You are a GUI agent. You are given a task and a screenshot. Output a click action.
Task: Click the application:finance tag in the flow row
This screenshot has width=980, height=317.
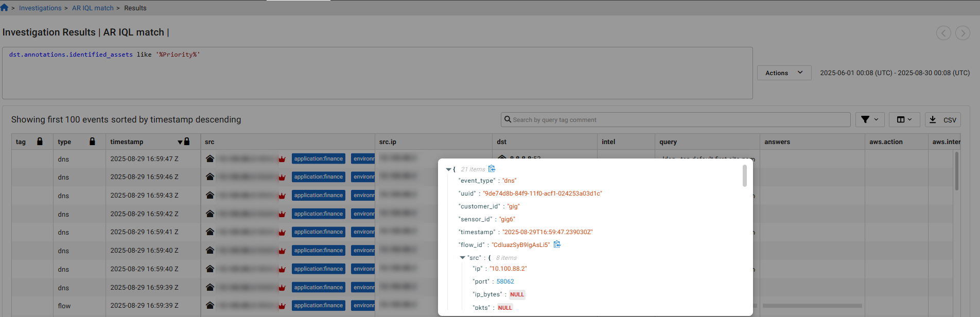[319, 306]
